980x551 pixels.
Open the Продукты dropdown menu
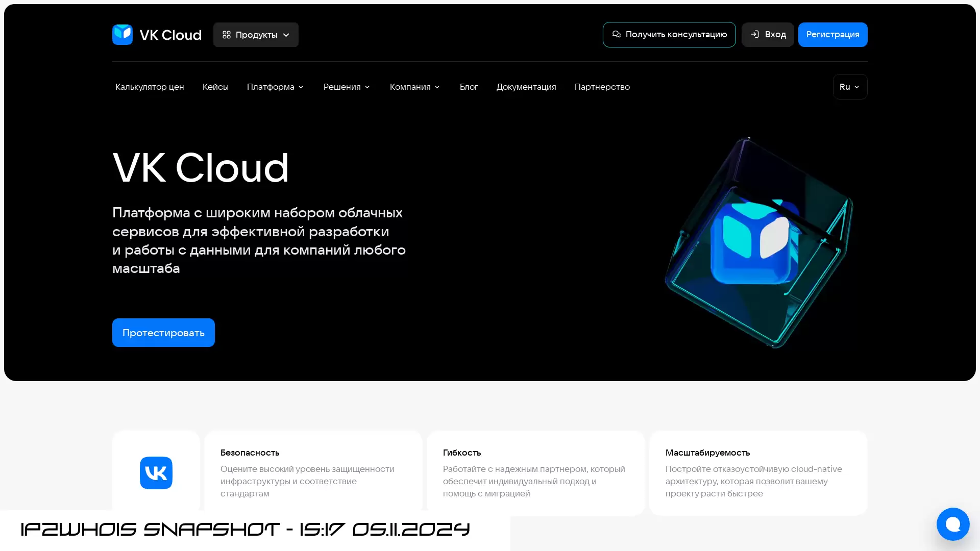point(256,35)
